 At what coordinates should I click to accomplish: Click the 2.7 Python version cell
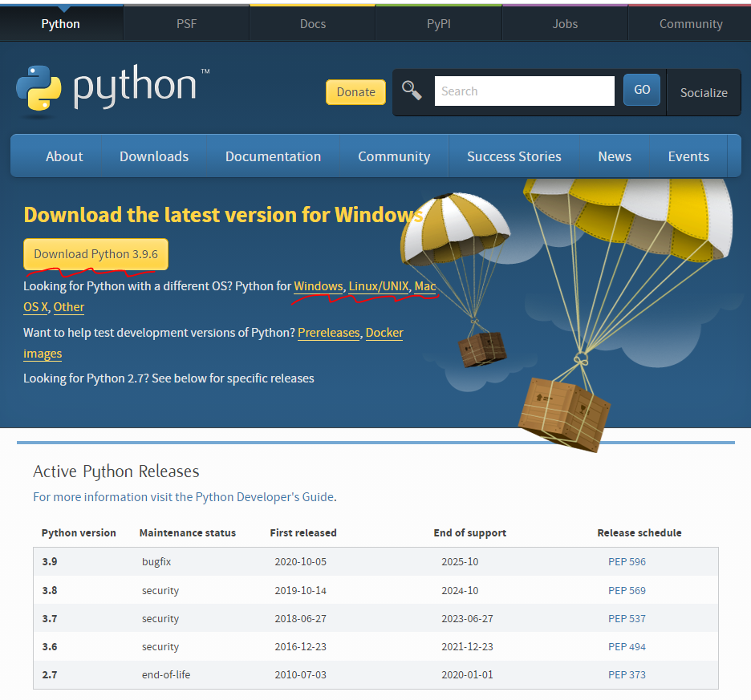(50, 674)
